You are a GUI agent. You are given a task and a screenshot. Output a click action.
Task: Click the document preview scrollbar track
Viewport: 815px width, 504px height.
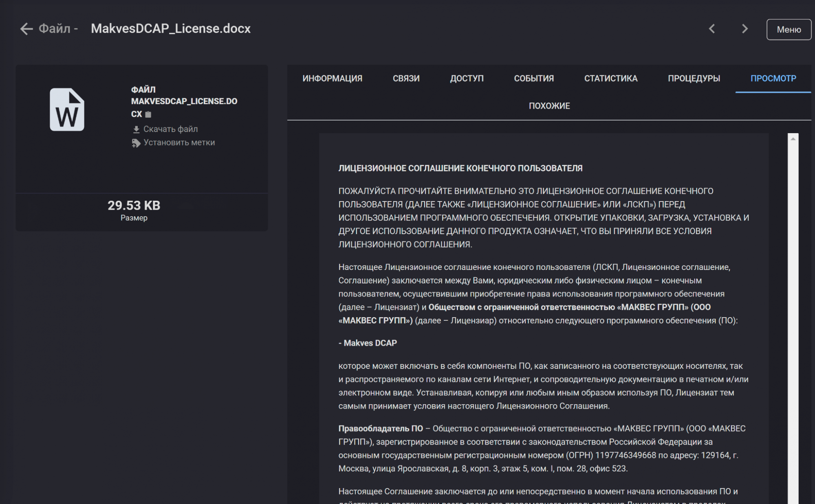click(x=793, y=318)
